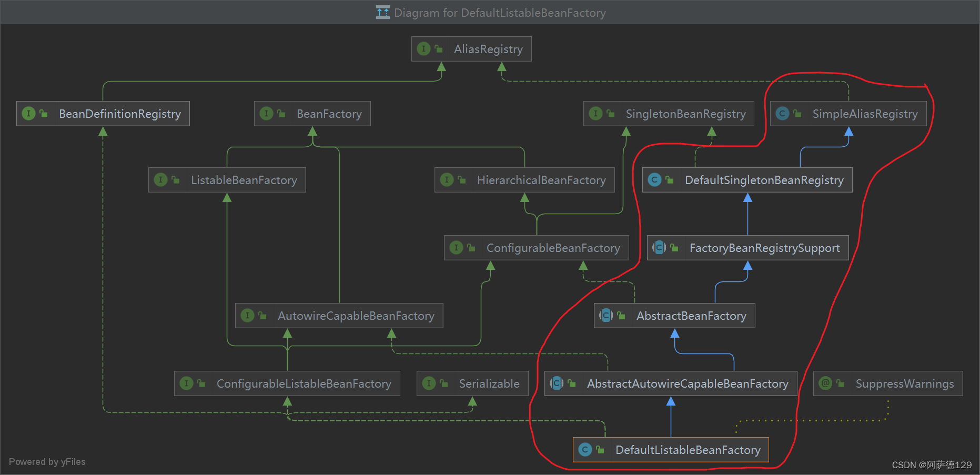Select the ConfigurableBeanFactory node label
Viewport: 980px width, 475px height.
tap(553, 248)
